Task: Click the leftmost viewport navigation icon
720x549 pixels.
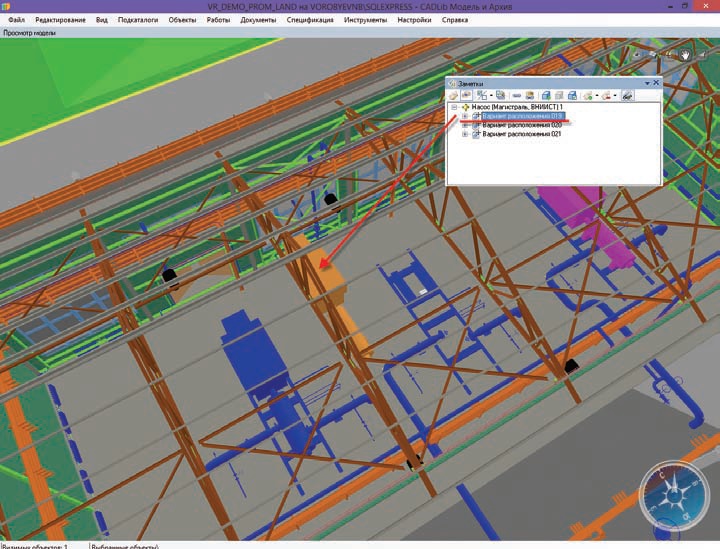Action: (x=637, y=55)
